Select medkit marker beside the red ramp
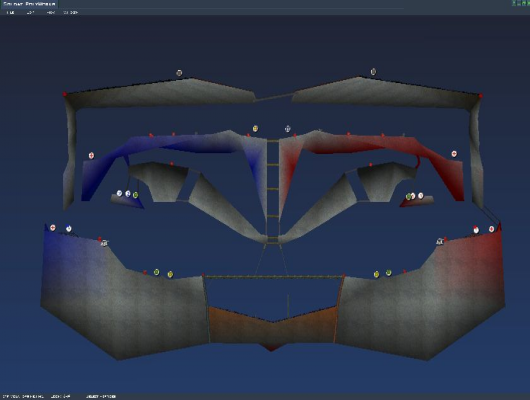The image size is (530, 400). (454, 154)
